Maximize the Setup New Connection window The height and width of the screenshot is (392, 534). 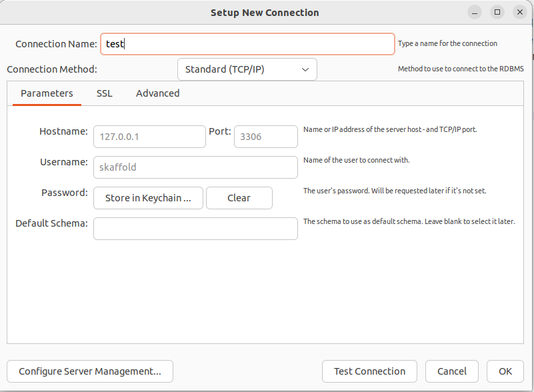pyautogui.click(x=497, y=12)
